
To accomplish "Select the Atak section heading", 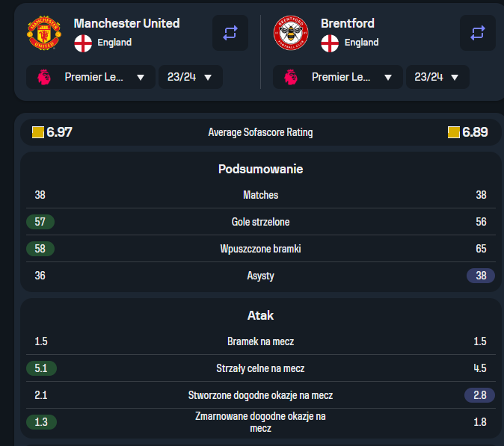I will coord(261,315).
